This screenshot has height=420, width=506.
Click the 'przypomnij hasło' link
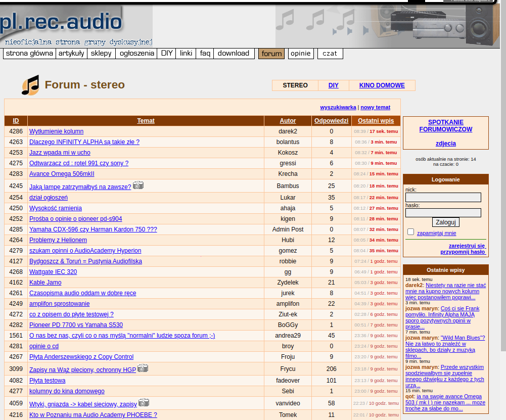tap(463, 252)
